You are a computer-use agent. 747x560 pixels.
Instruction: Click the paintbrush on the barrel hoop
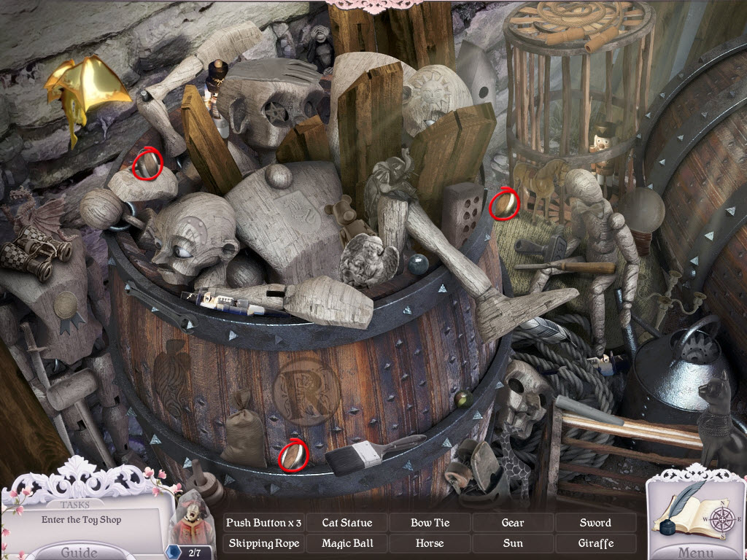(374, 455)
